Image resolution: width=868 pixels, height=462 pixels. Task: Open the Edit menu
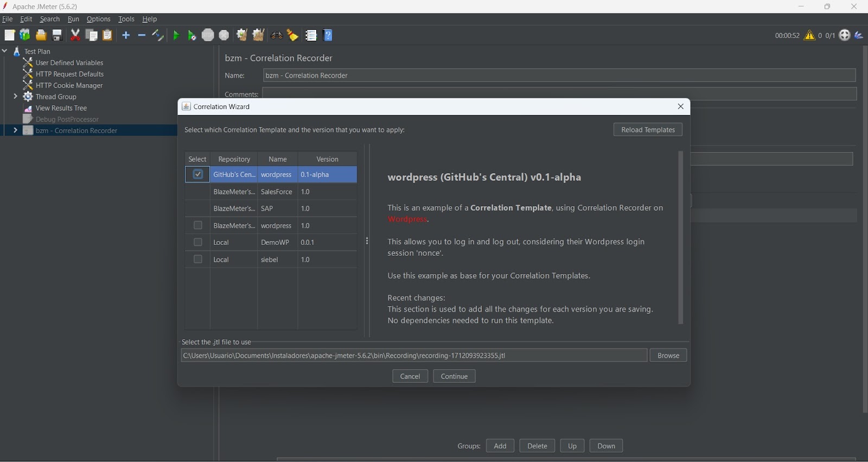(x=26, y=19)
